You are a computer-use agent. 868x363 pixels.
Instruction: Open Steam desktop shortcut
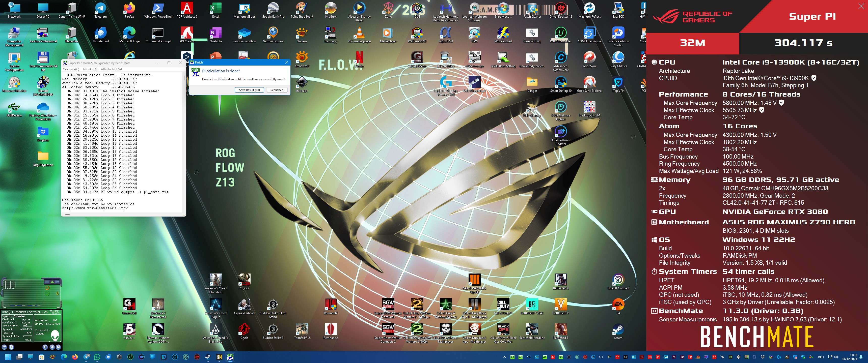pyautogui.click(x=618, y=331)
